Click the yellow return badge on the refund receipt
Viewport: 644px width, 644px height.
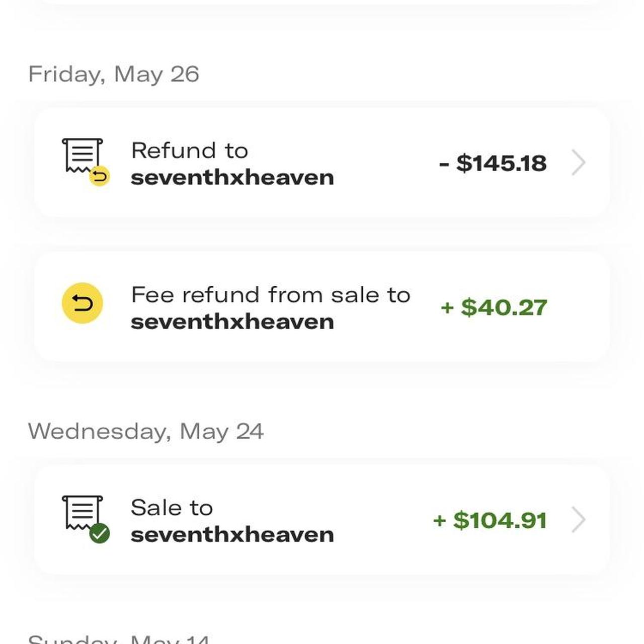(100, 176)
